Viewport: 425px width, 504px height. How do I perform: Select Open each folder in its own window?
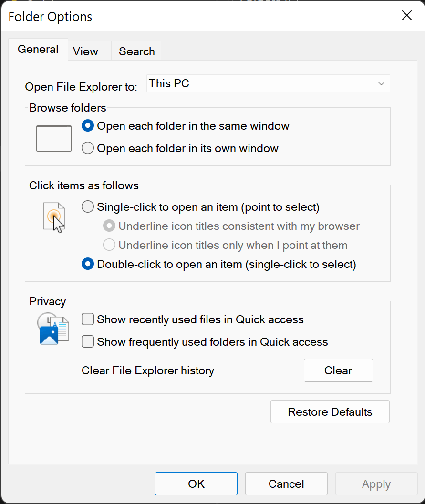(88, 148)
